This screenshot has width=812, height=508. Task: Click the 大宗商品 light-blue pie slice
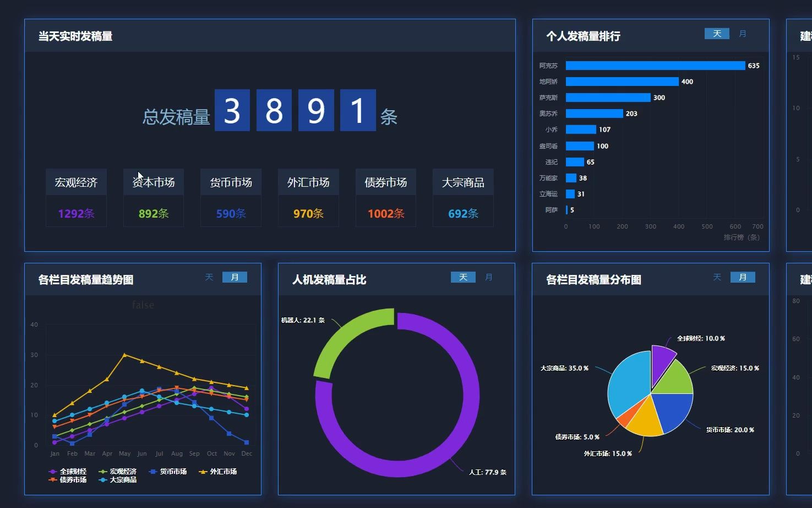(629, 384)
